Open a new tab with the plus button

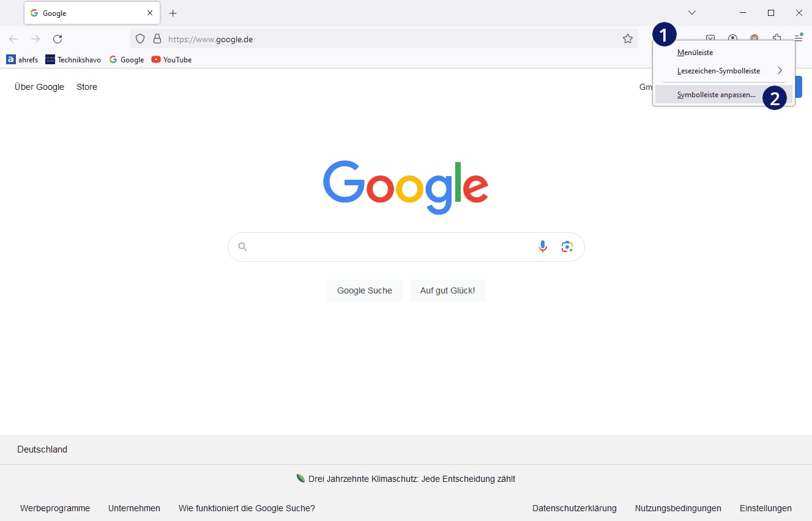pos(173,13)
